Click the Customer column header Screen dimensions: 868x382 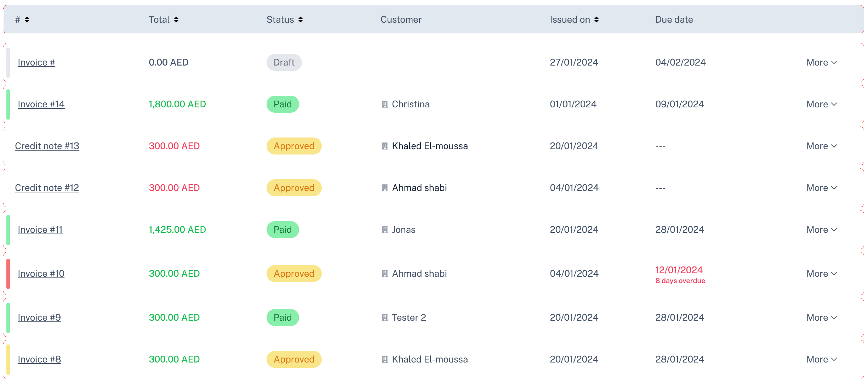[x=401, y=19]
